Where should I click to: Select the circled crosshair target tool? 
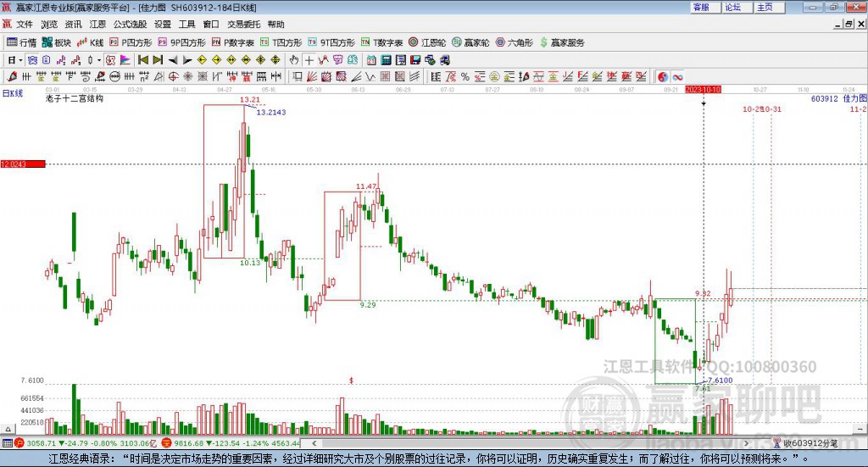point(173,77)
